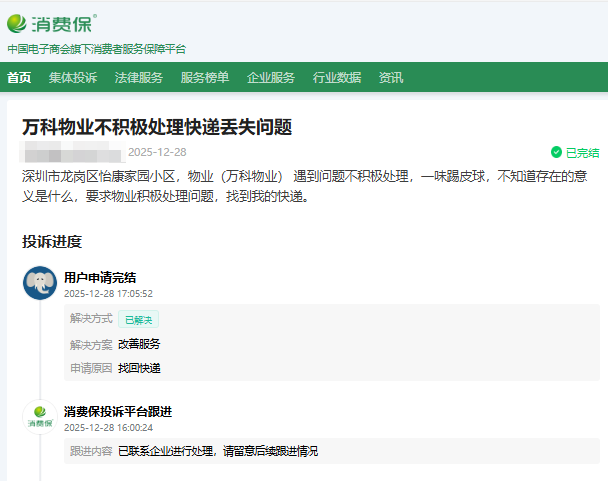Select 服务榜单 in the navigation bar

coord(205,78)
